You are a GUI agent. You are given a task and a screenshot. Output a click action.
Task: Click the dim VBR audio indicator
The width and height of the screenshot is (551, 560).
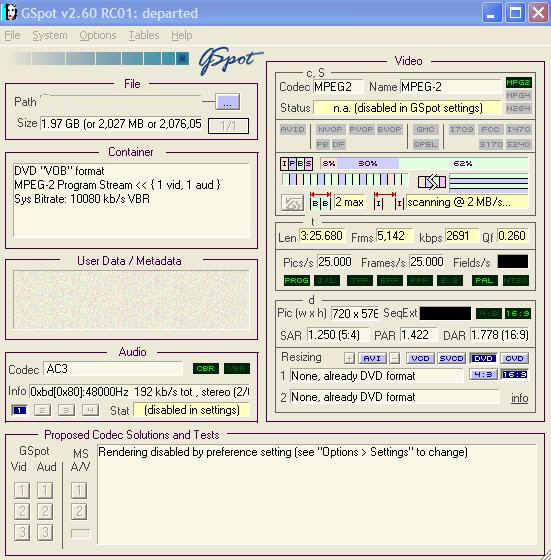[x=237, y=369]
